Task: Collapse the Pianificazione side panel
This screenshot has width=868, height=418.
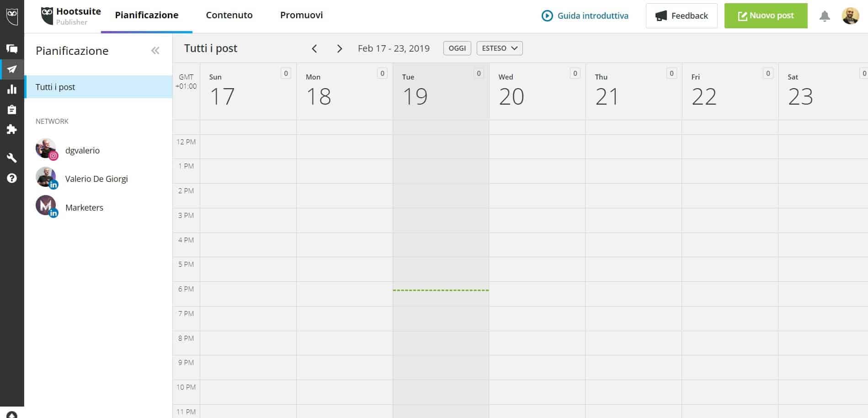Action: coord(155,51)
